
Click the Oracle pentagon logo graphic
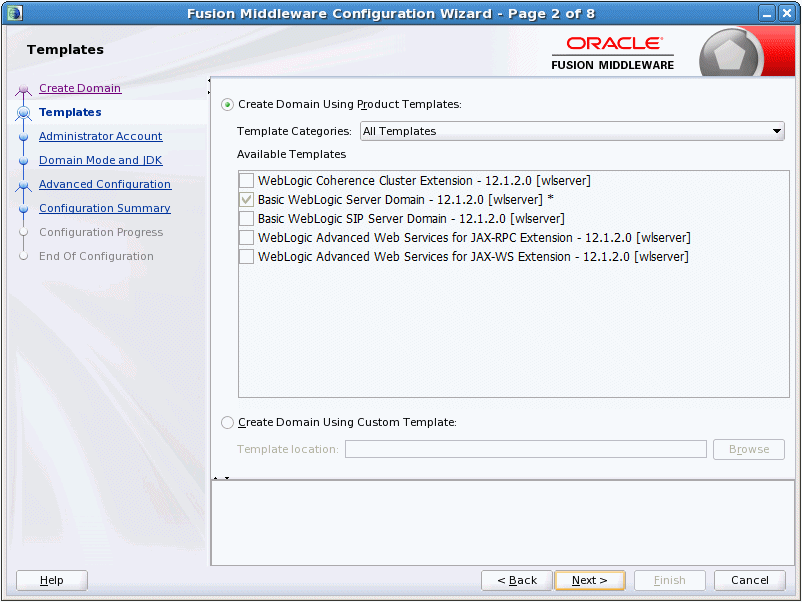(729, 53)
